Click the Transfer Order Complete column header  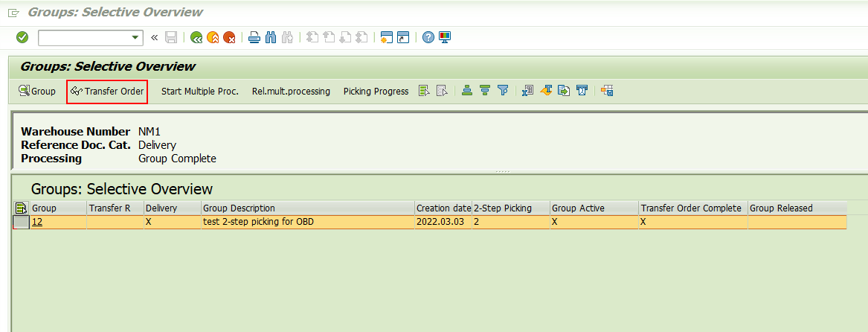pyautogui.click(x=693, y=208)
